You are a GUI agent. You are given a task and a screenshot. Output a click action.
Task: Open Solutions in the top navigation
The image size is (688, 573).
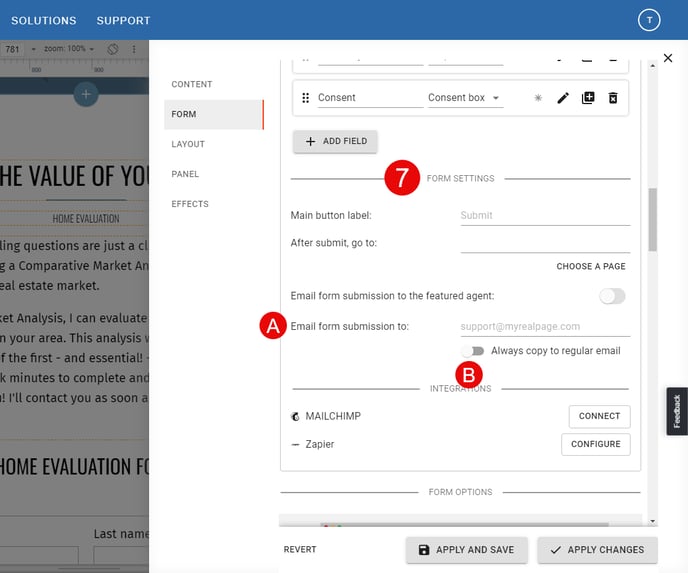tap(43, 21)
